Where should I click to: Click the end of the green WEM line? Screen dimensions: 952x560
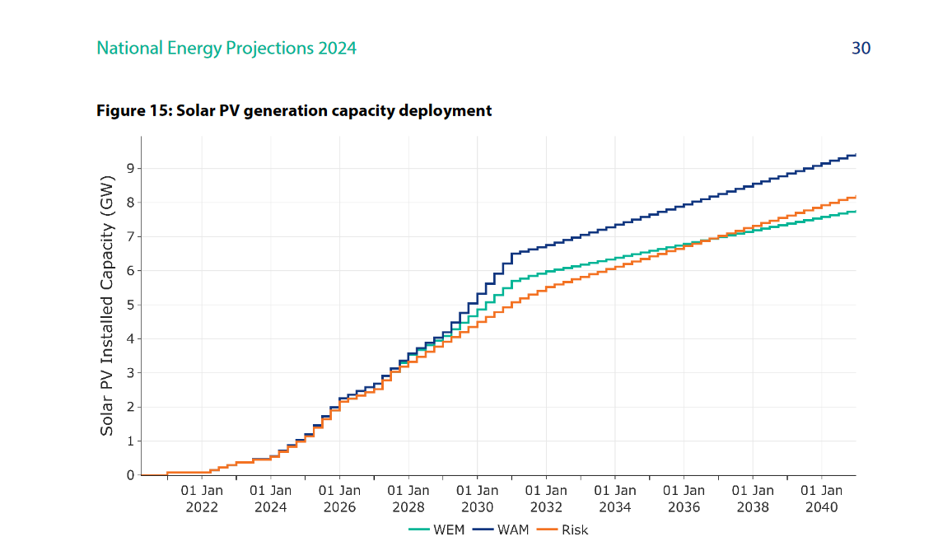click(855, 212)
